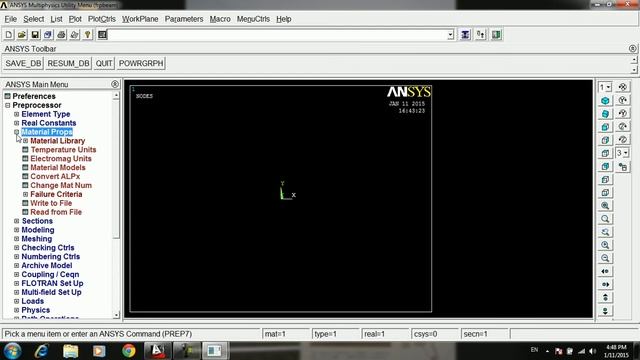Open the PlotCtrls menu
This screenshot has height=360, width=640.
(102, 19)
